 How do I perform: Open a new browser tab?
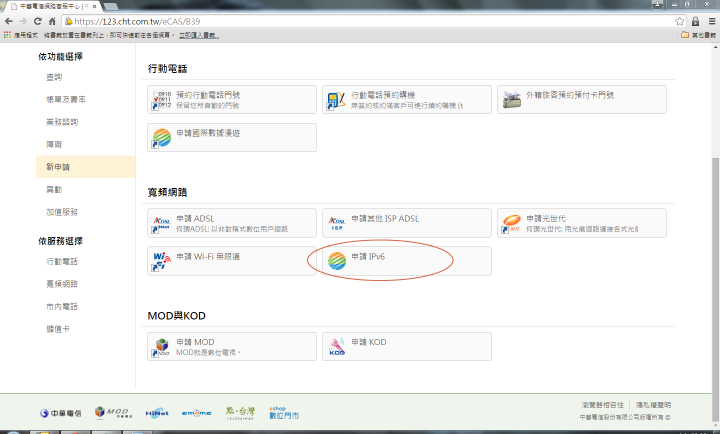tap(111, 6)
